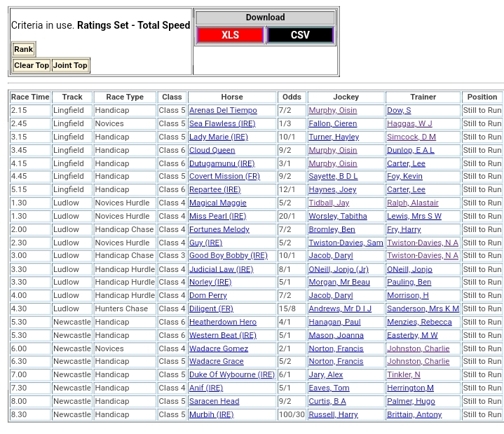Open trainer Sanderson, Mrs K M link
Viewport: 504px width, 434px height.
coord(423,308)
